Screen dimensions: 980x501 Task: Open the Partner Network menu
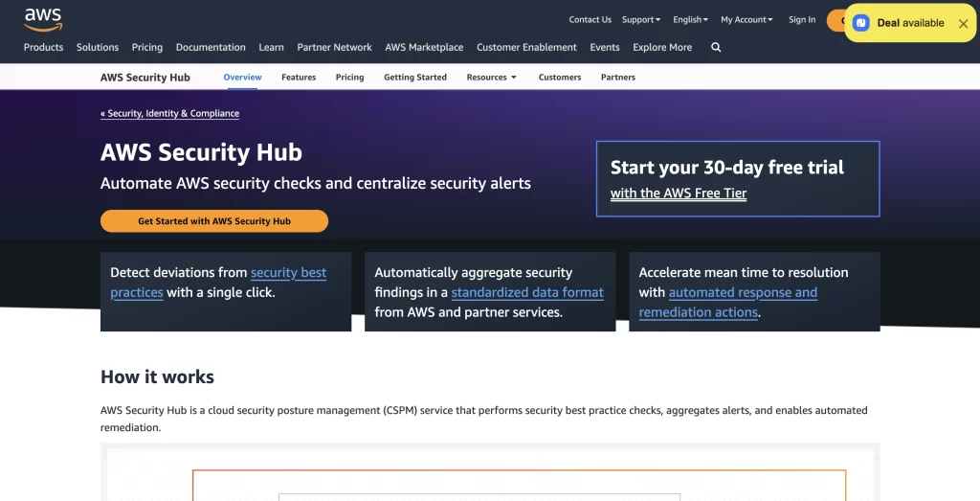[334, 47]
